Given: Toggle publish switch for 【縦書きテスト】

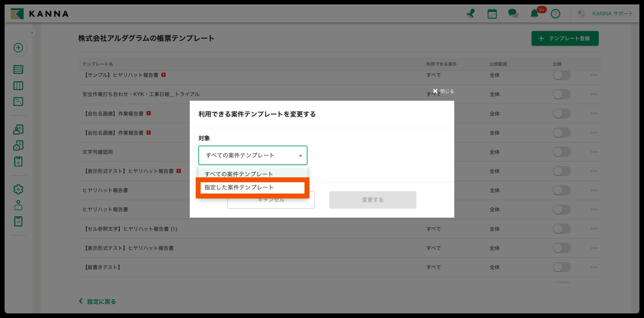Looking at the screenshot, I should (562, 267).
